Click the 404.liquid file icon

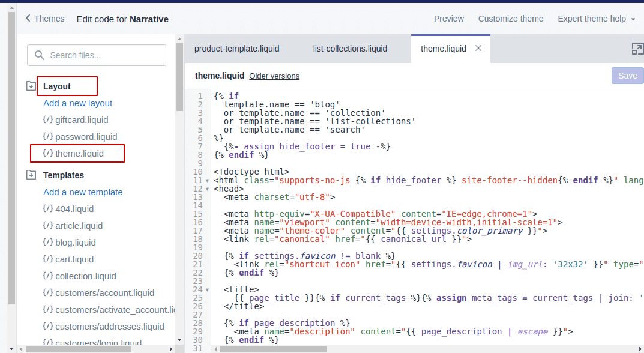(x=48, y=209)
